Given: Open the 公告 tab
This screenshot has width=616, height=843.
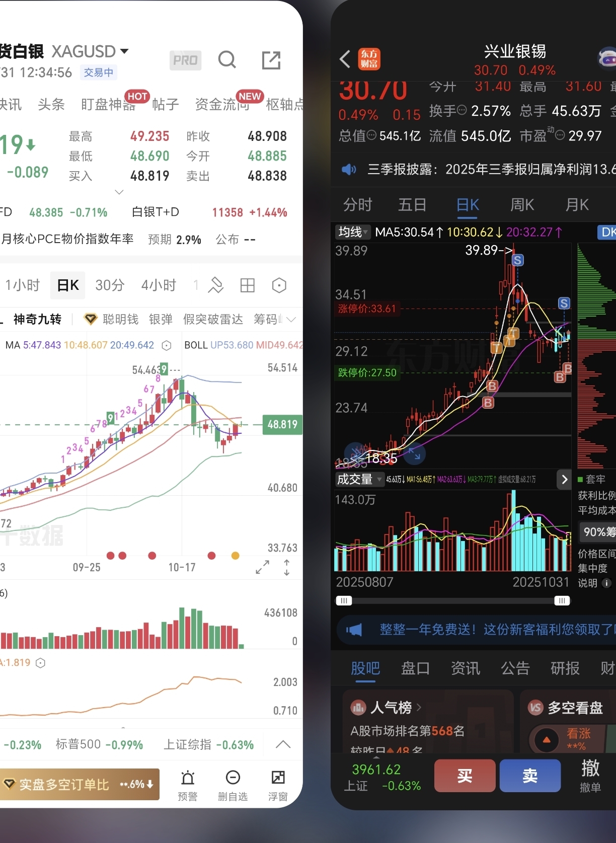Looking at the screenshot, I should pyautogui.click(x=515, y=668).
